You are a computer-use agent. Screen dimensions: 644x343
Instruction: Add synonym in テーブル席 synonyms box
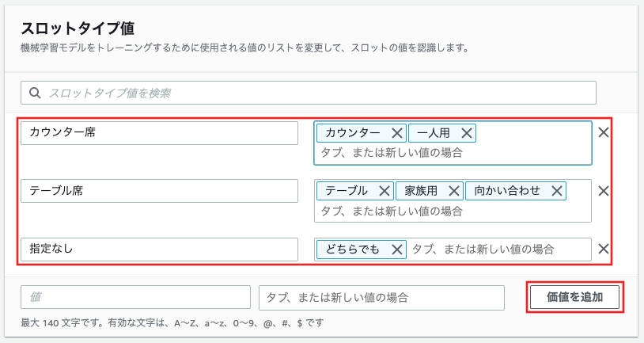453,212
